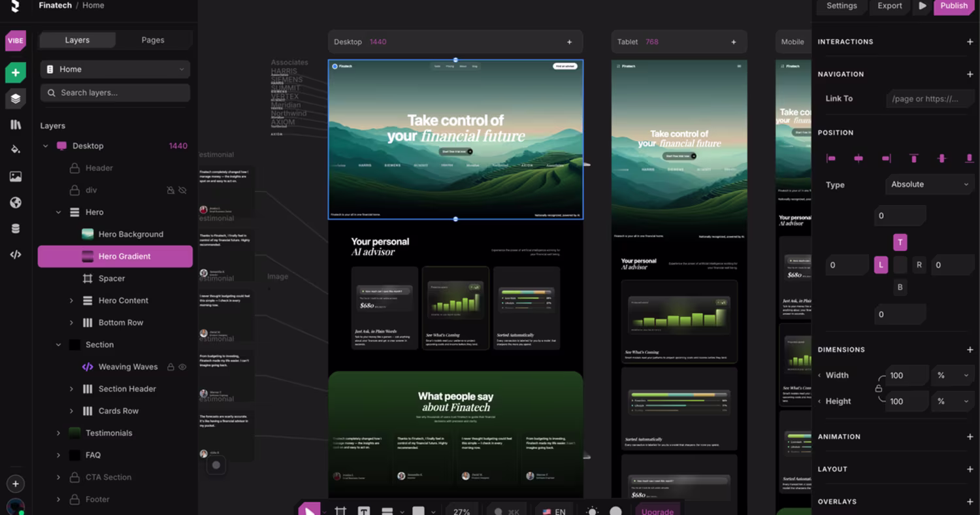Click the Upgrade button in bottom bar
The width and height of the screenshot is (980, 515).
[657, 511]
